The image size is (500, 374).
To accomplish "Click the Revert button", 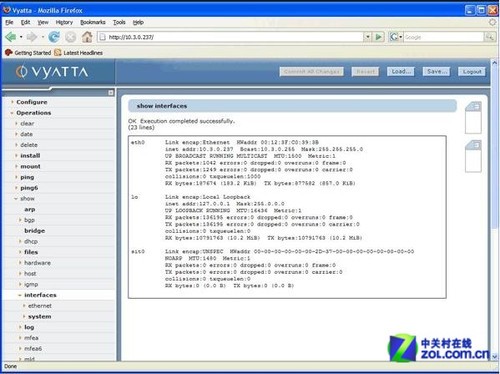I will coord(365,72).
